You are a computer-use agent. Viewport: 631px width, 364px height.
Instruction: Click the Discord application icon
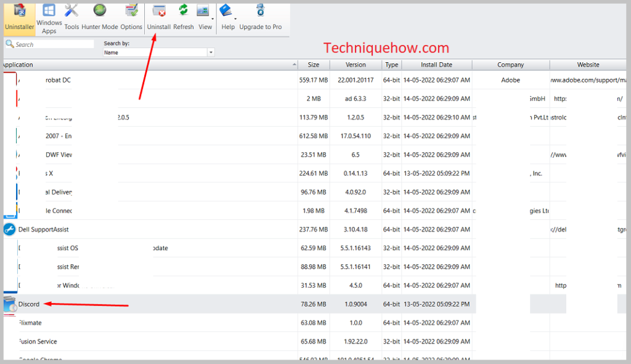[x=10, y=304]
